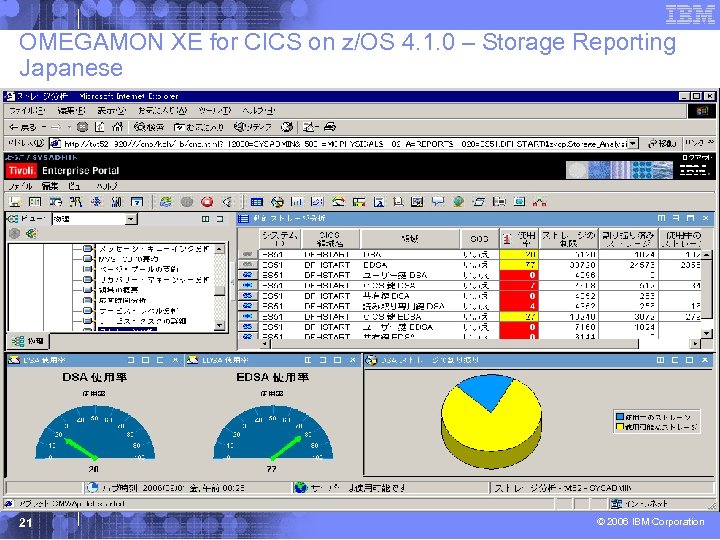720x540 pixels.
Task: Click the table vertical scrollbar down arrow
Action: point(707,333)
